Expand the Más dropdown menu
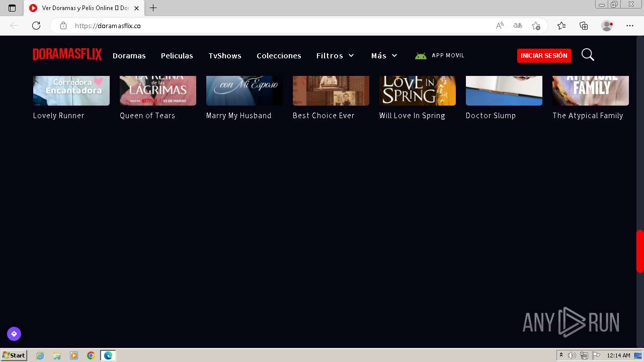This screenshot has height=362, width=644. 384,56
